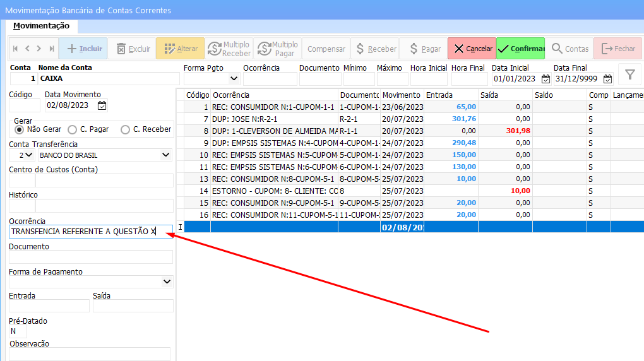Select the C. Pagar radio option

point(72,130)
